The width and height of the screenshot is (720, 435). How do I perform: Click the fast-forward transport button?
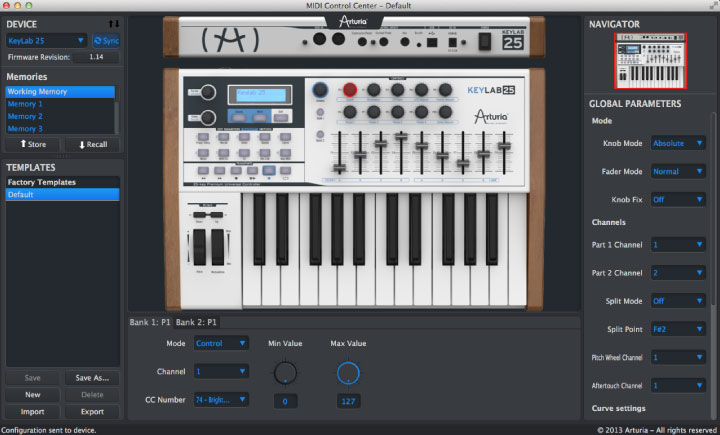point(219,171)
